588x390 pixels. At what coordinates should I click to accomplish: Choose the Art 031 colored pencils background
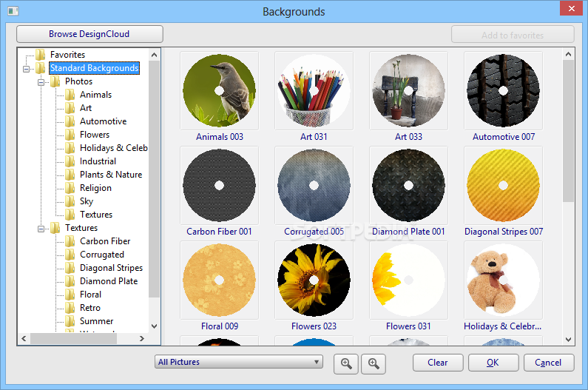[314, 91]
